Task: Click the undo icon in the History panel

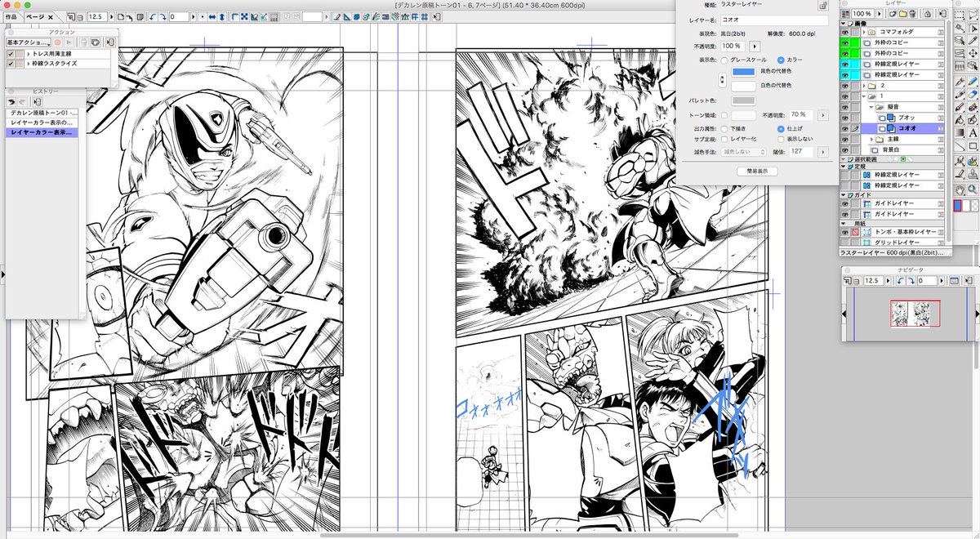Action: click(x=11, y=102)
